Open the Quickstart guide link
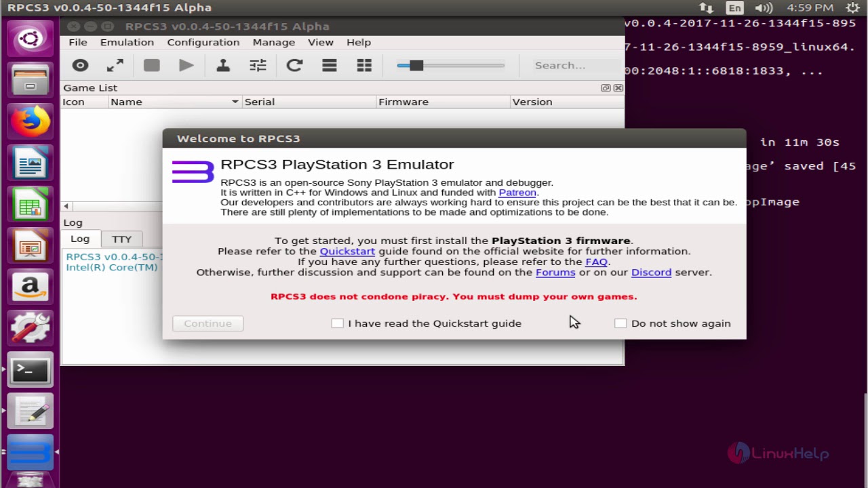Screen dimensions: 868x488 (347, 251)
